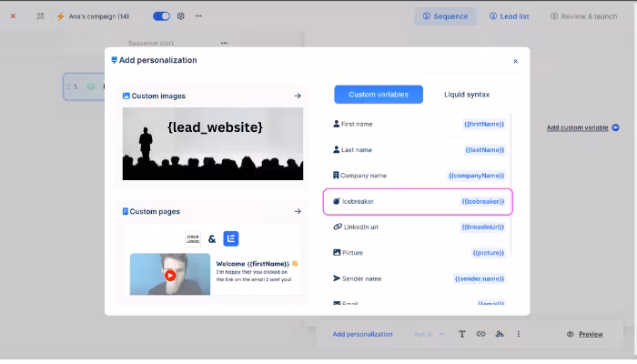Insert the Icebreaker variable
The width and height of the screenshot is (637, 364).
[418, 201]
